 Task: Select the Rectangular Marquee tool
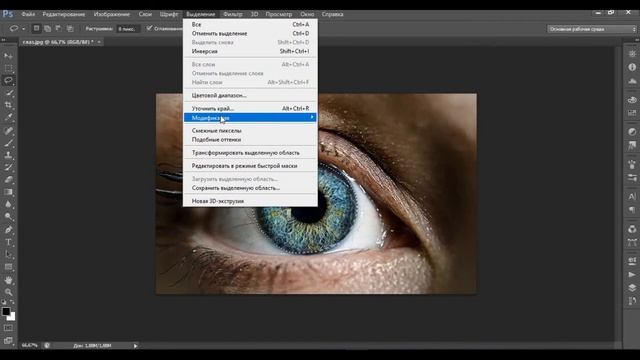point(8,68)
